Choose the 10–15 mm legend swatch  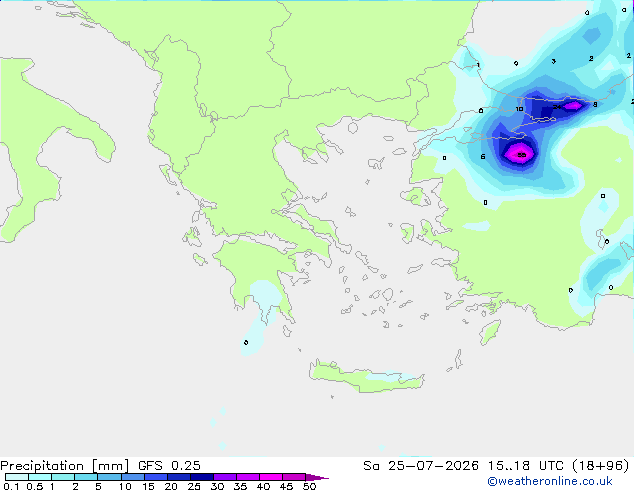[132, 477]
